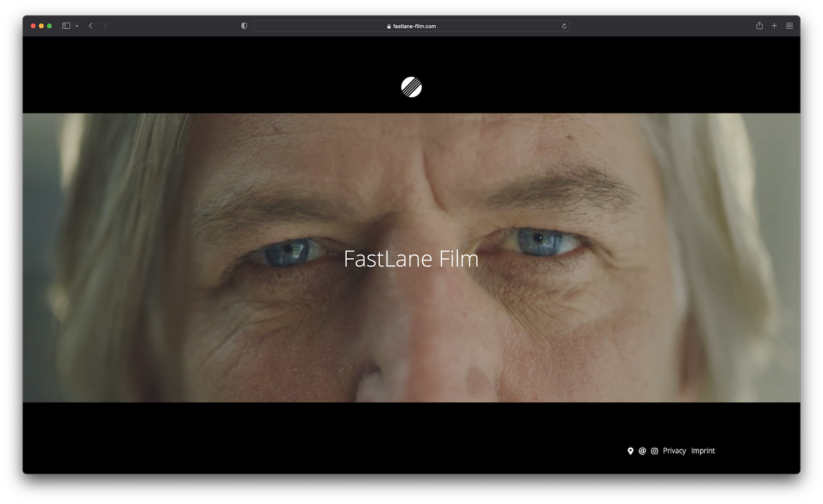This screenshot has width=823, height=504.
Task: Open the Instagram icon link
Action: tap(654, 451)
